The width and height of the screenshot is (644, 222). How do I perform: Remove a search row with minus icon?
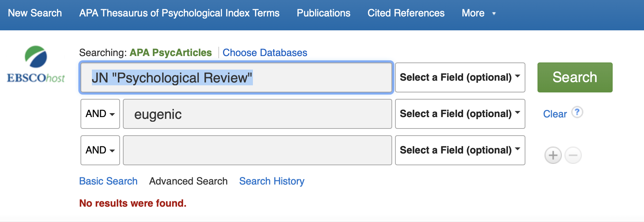(x=573, y=155)
